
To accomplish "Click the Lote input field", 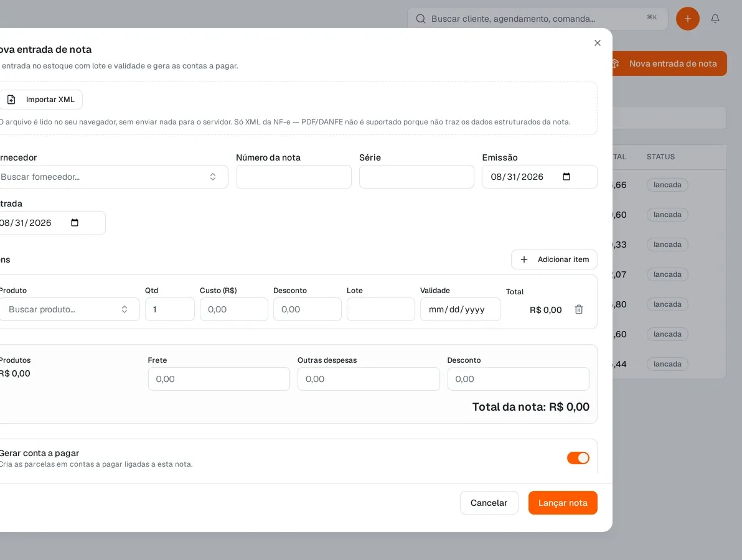I will pyautogui.click(x=381, y=309).
